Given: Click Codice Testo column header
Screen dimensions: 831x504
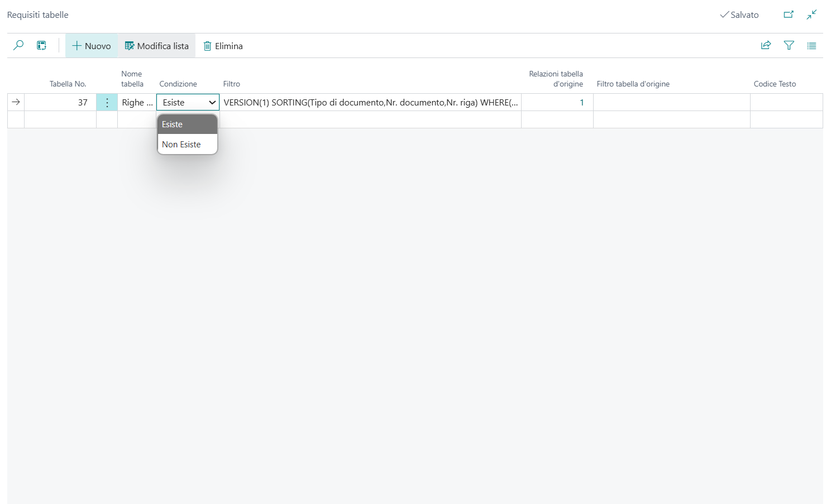Looking at the screenshot, I should [x=775, y=84].
